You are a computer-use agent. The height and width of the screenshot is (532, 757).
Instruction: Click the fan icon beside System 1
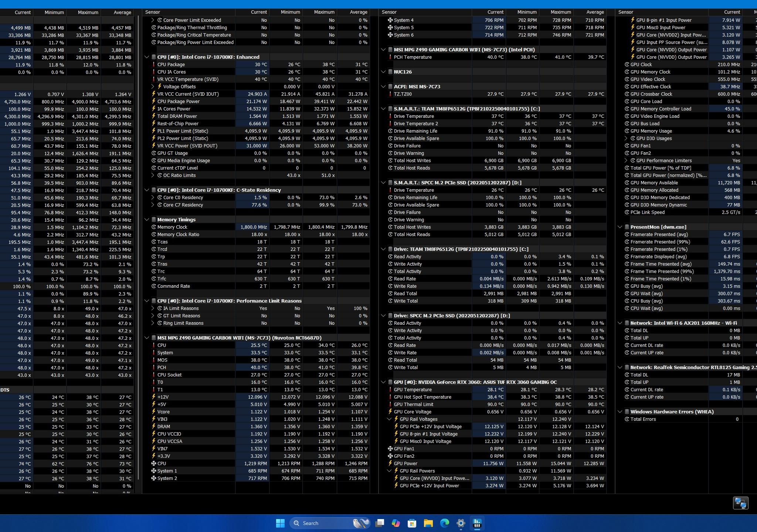154,471
